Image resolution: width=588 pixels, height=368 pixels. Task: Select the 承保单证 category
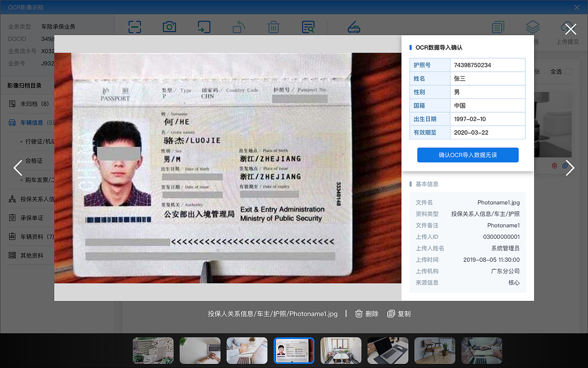33,217
